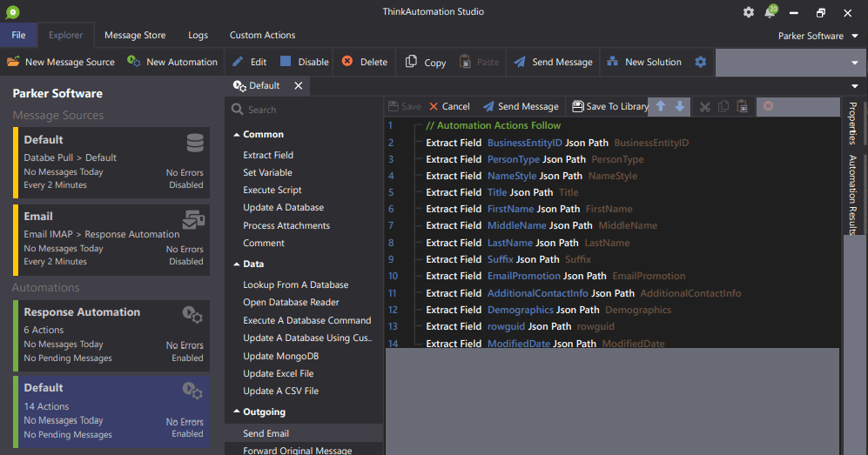Click Send Message in editor toolbar
The height and width of the screenshot is (455, 868).
(x=521, y=106)
